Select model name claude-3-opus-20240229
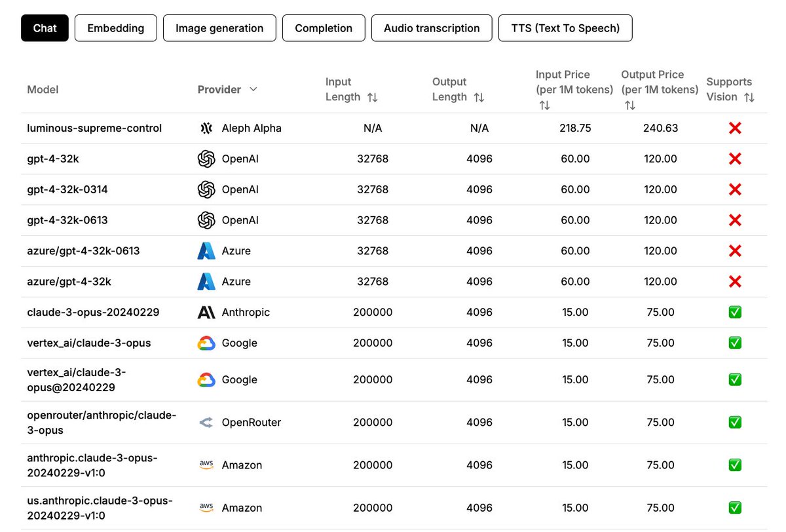This screenshot has height=532, width=786. 93,313
